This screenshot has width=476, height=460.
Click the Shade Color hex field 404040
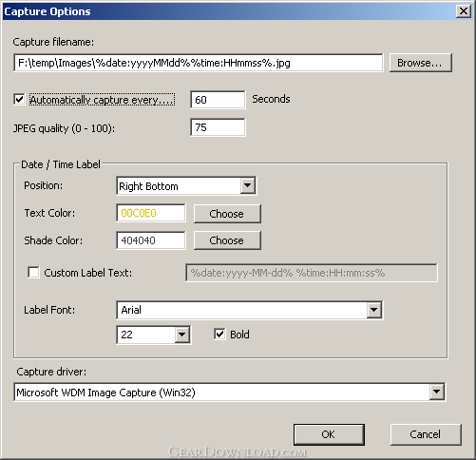151,240
